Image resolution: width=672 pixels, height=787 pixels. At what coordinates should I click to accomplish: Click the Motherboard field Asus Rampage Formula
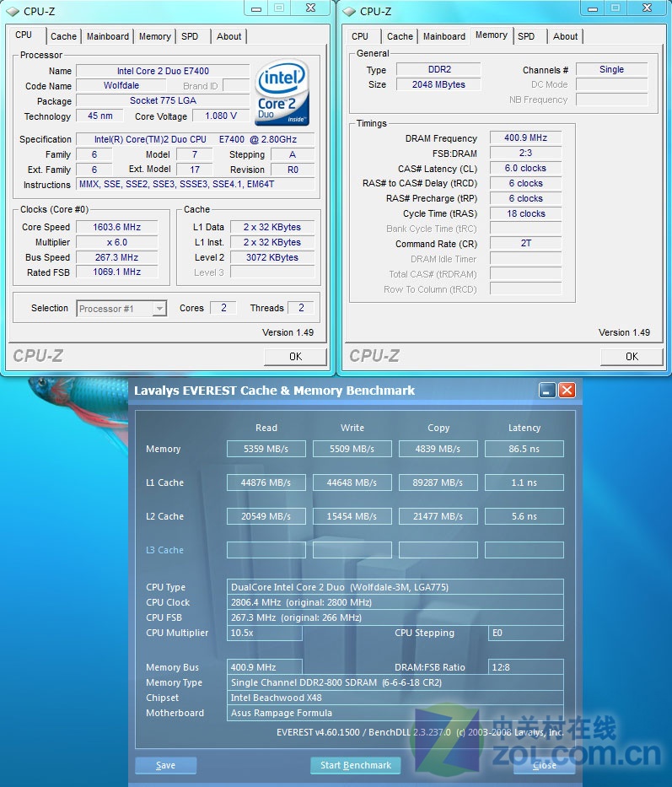coord(395,713)
